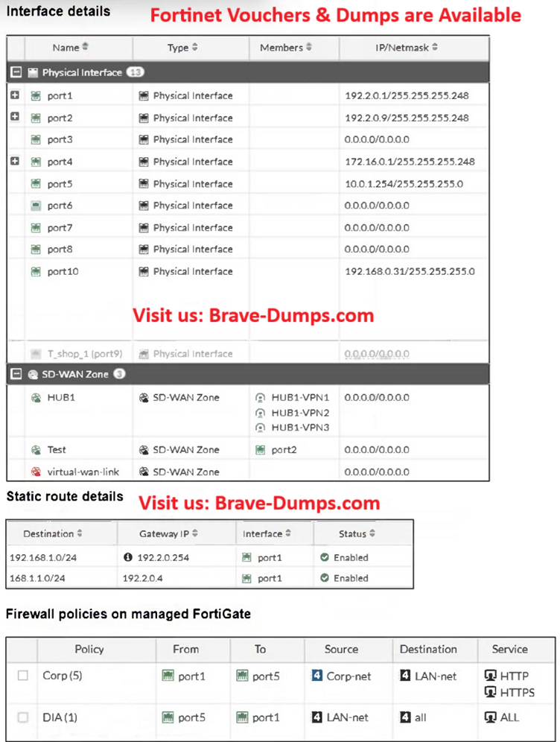560x742 pixels.
Task: Expand the port1 interface row
Action: (x=15, y=95)
